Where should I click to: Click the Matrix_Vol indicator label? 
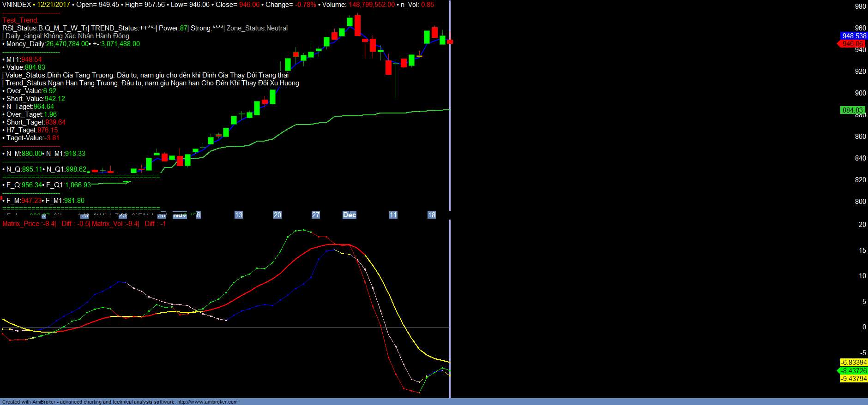(115, 224)
